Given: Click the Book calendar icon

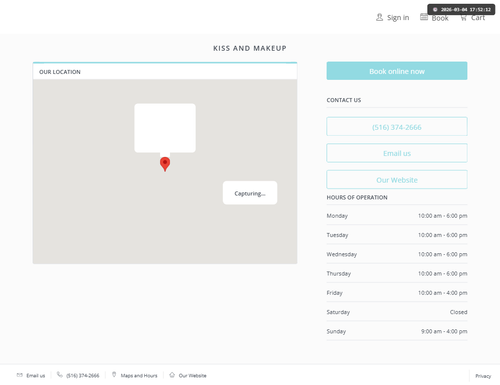Looking at the screenshot, I should pyautogui.click(x=424, y=17).
